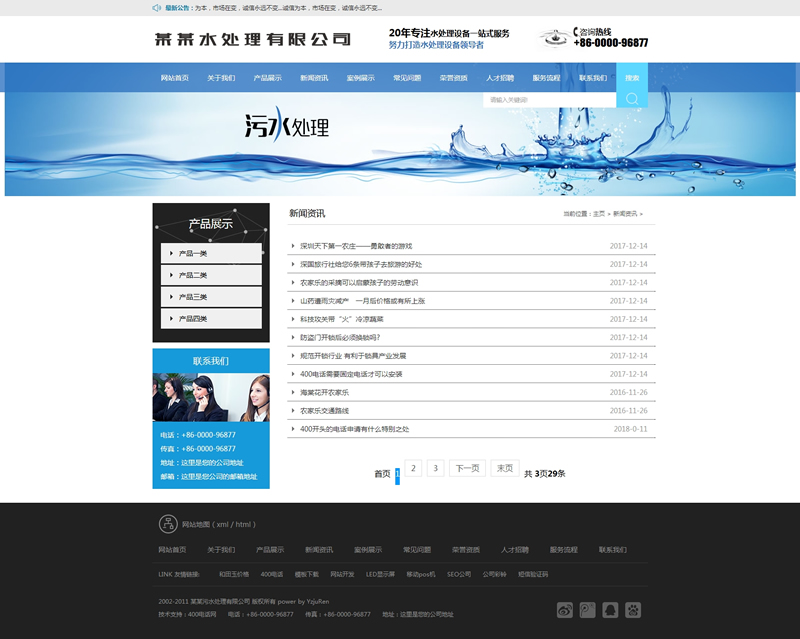Click the 和田玉价格 friendly link in footer
The height and width of the screenshot is (639, 800).
click(234, 574)
